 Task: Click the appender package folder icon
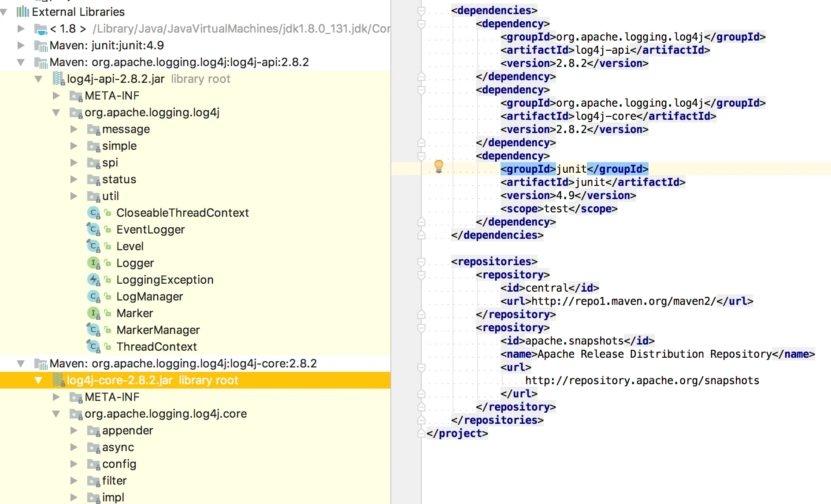(93, 431)
